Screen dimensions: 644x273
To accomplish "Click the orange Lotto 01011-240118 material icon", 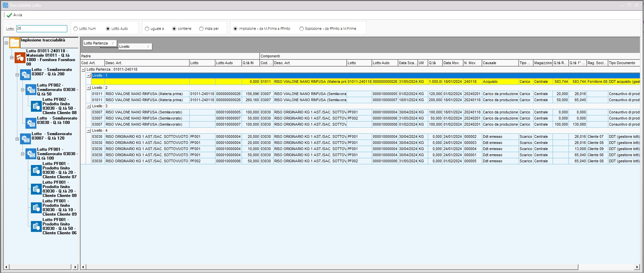I will tap(20, 58).
